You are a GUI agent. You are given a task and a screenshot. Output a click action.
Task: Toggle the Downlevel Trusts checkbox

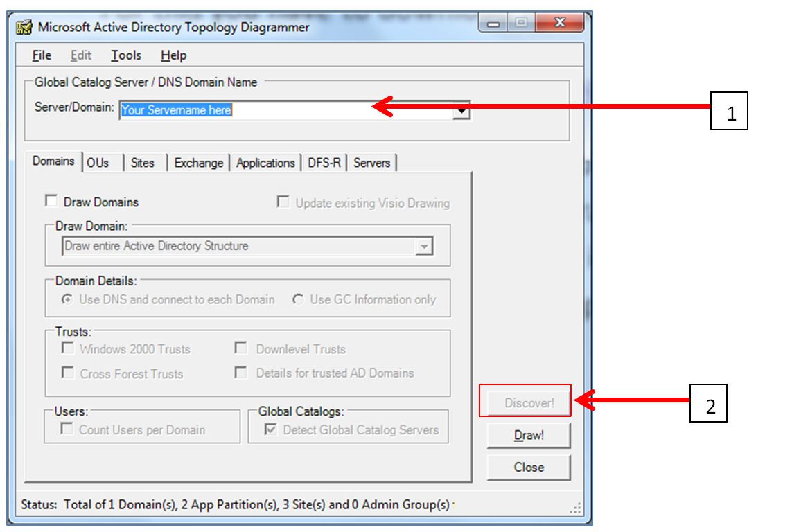241,348
